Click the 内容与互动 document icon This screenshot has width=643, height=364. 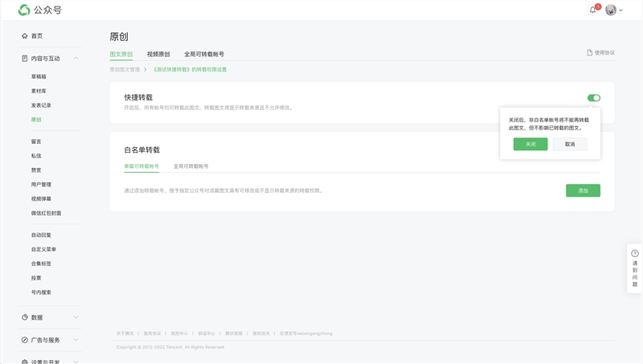click(25, 59)
